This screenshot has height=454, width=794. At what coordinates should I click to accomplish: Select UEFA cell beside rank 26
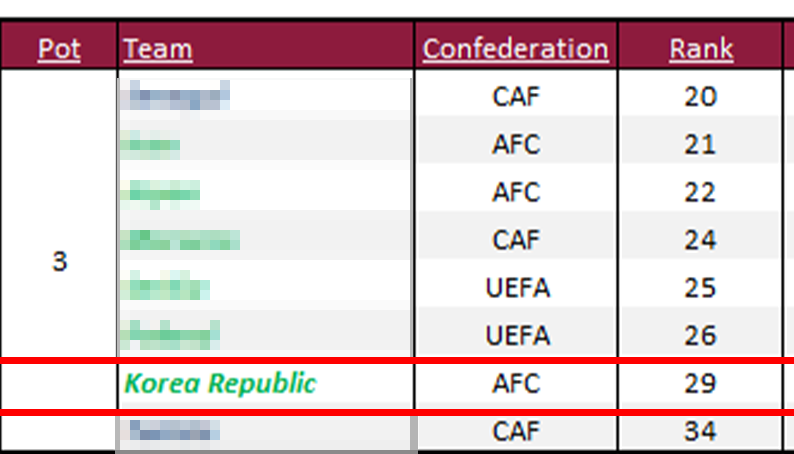pos(515,335)
